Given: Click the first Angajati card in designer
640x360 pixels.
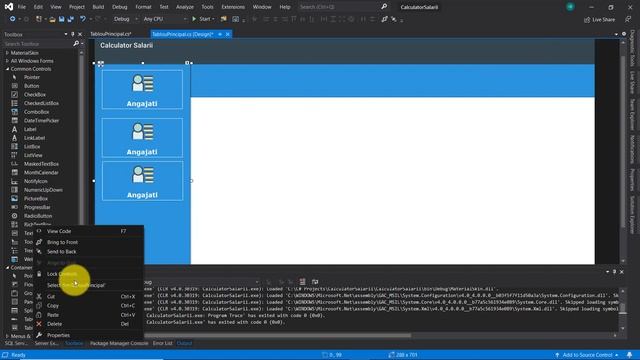Looking at the screenshot, I should [x=142, y=89].
